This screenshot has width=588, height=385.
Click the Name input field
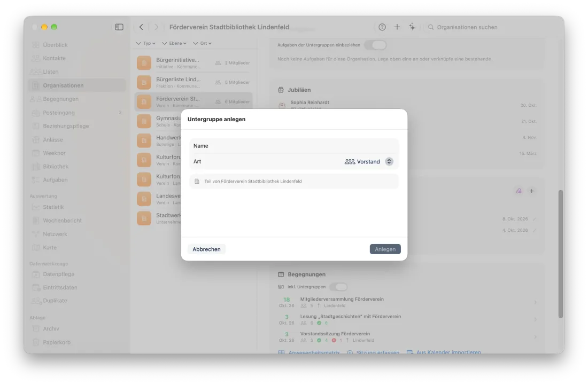coord(294,146)
